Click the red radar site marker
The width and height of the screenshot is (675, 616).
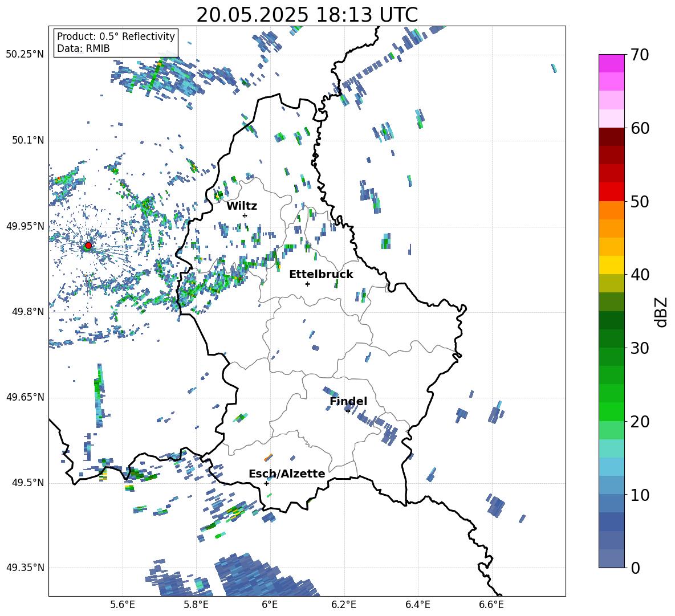[88, 246]
